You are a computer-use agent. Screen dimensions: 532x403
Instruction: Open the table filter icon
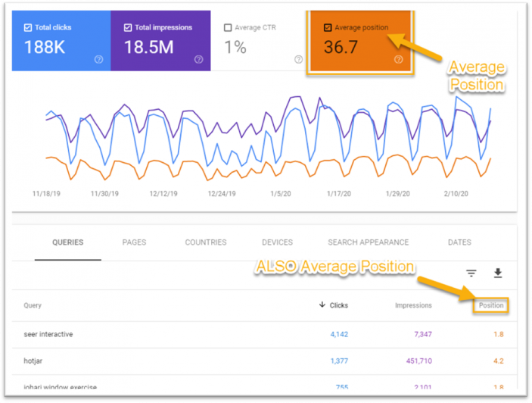point(471,273)
